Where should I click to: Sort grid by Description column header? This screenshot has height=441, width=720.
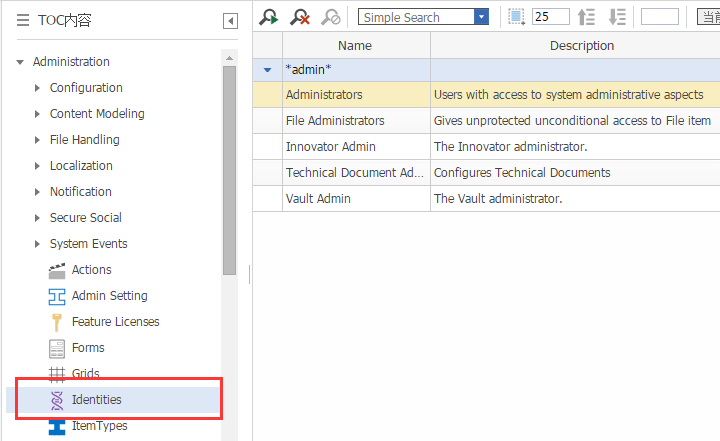point(581,45)
